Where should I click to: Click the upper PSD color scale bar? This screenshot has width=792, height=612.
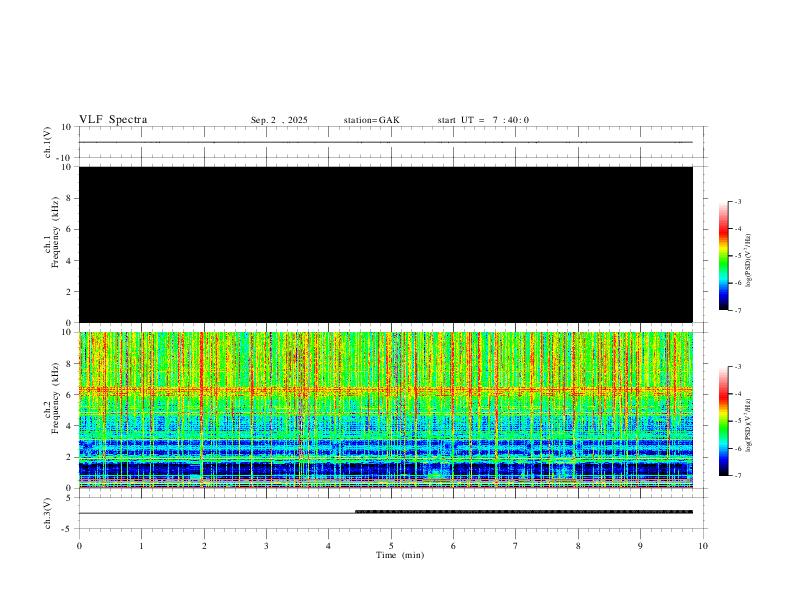pos(723,256)
